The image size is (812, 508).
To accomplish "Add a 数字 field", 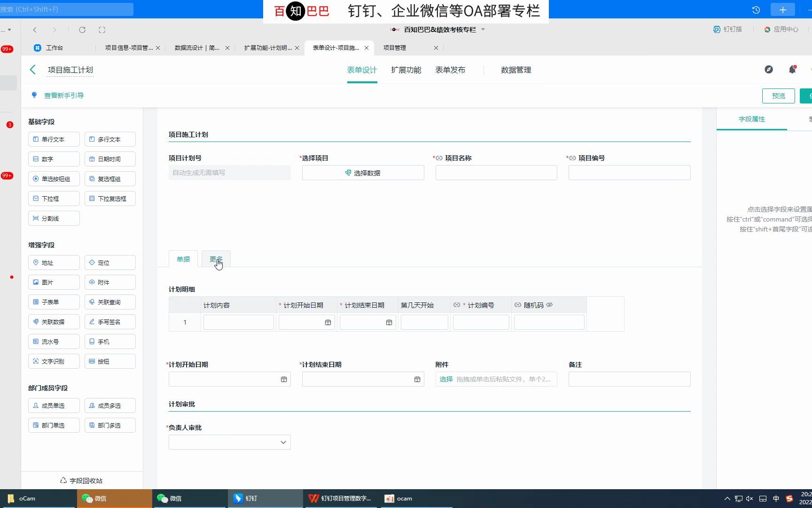I will click(54, 159).
